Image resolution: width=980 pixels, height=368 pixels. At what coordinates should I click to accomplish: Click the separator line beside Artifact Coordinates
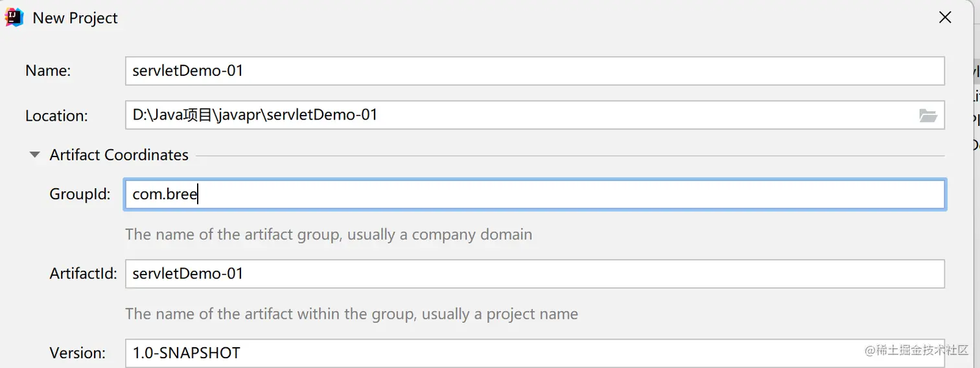tap(569, 156)
